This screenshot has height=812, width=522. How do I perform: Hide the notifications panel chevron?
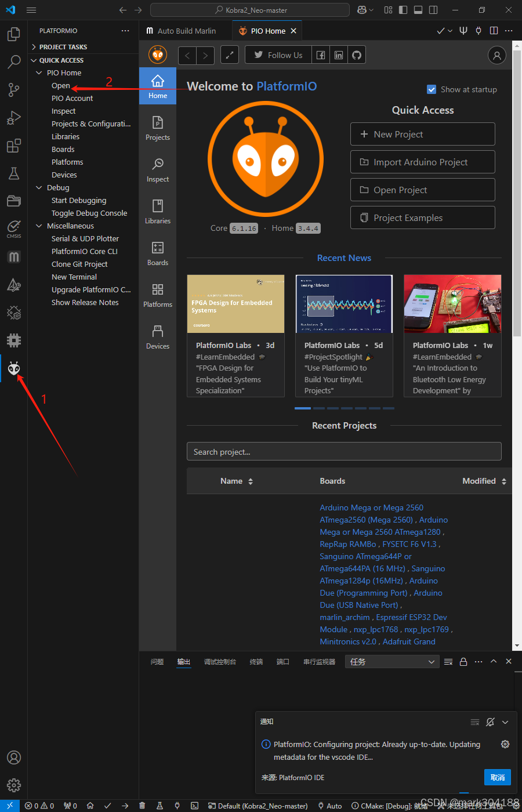pos(505,722)
